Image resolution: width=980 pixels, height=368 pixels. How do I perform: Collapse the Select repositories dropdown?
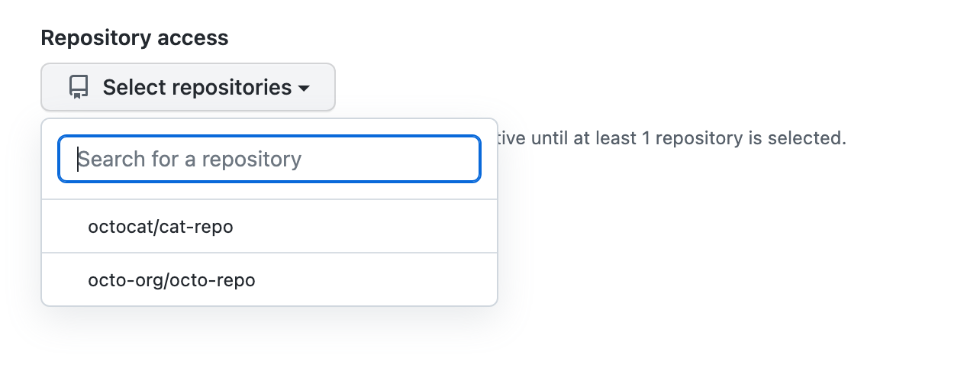click(x=188, y=87)
